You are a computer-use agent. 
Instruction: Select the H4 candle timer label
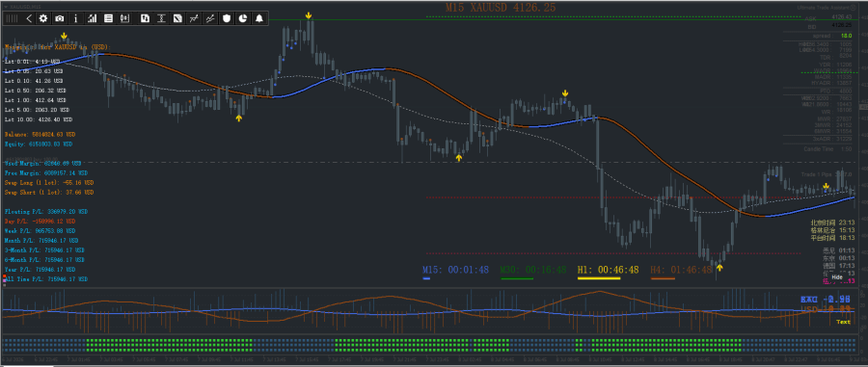681,270
